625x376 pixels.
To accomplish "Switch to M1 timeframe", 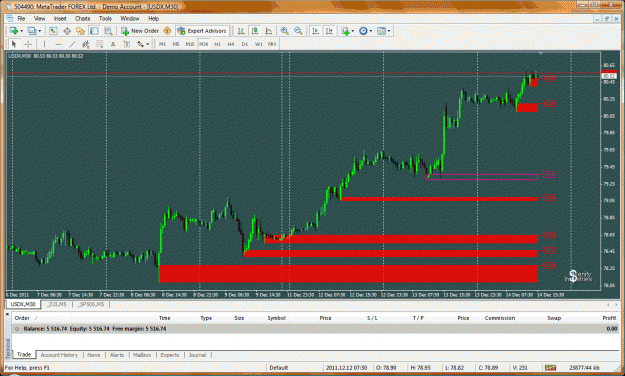I will coord(162,44).
